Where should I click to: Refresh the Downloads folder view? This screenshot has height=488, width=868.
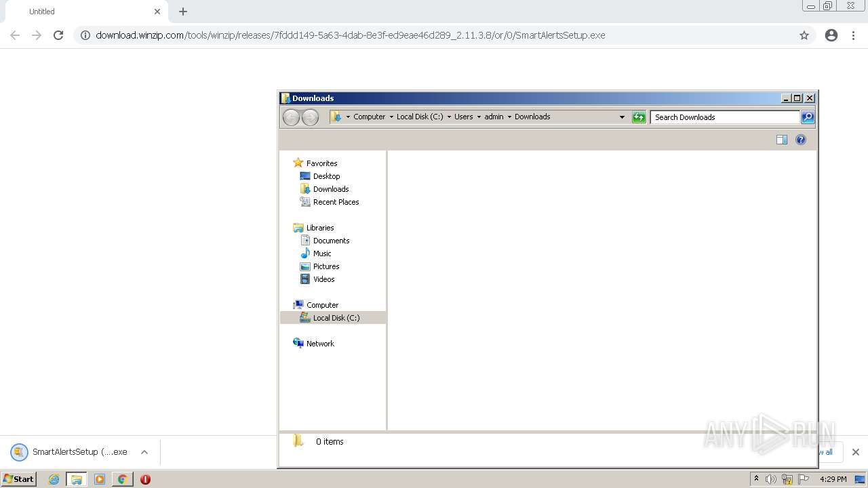click(x=639, y=117)
